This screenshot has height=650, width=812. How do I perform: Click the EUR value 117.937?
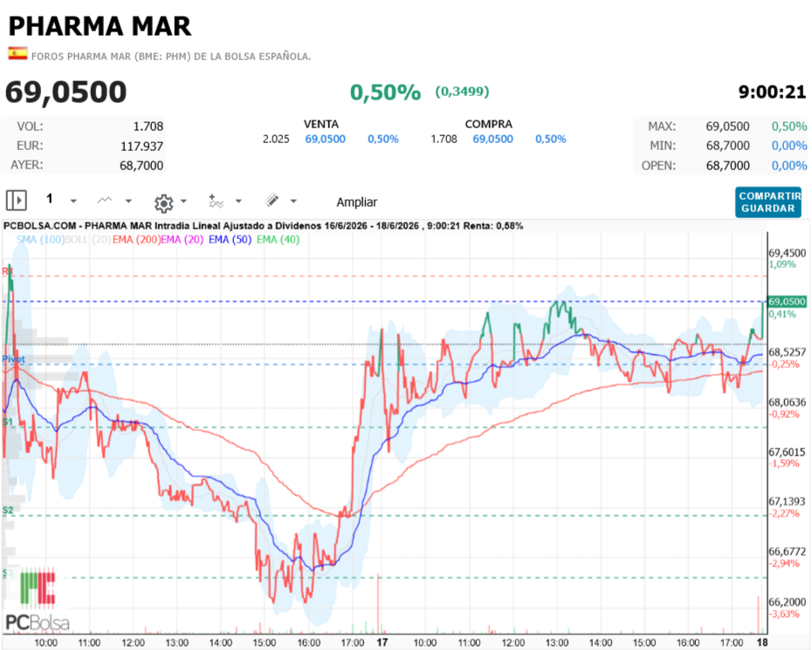click(142, 147)
